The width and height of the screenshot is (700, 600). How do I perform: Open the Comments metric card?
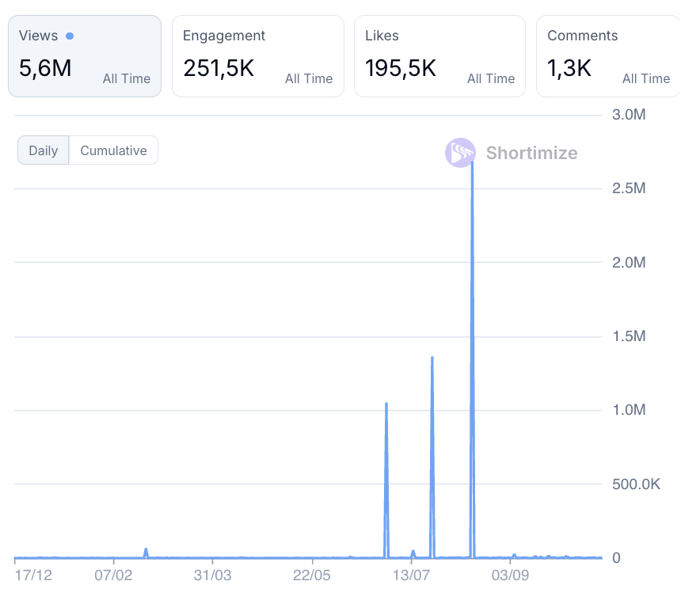pyautogui.click(x=607, y=56)
